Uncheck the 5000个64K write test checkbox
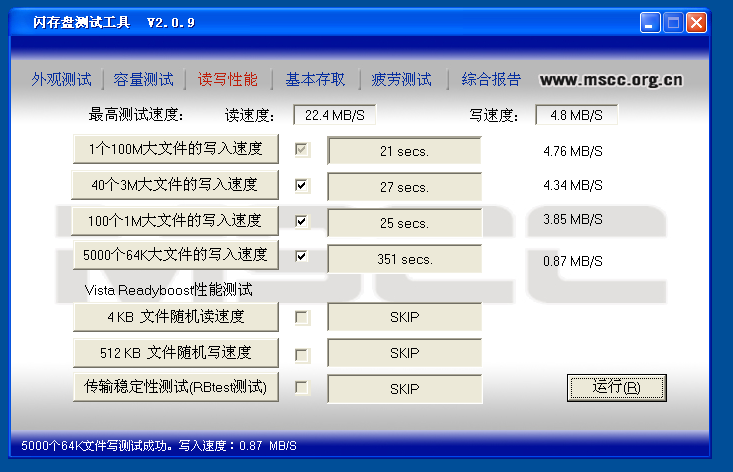Viewport: 733px width, 472px height. [302, 256]
